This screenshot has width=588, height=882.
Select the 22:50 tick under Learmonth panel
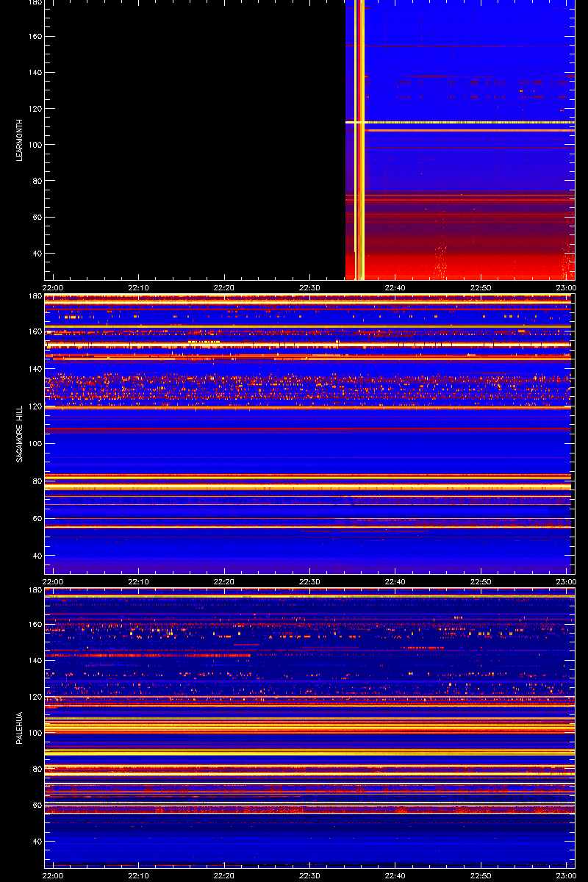point(481,287)
